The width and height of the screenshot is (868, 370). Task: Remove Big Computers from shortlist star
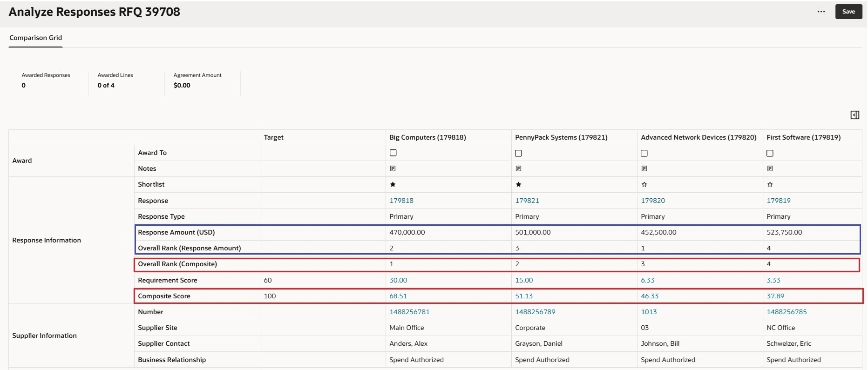tap(393, 184)
